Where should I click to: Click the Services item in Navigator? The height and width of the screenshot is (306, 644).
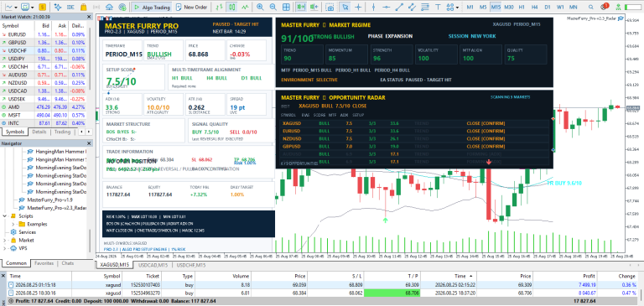[x=28, y=232]
